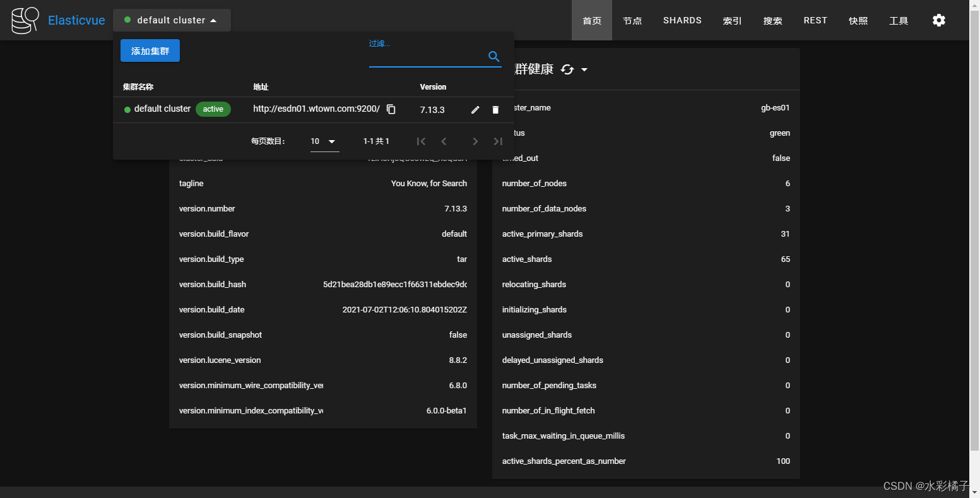Open the rows per page dropdown

click(x=324, y=141)
